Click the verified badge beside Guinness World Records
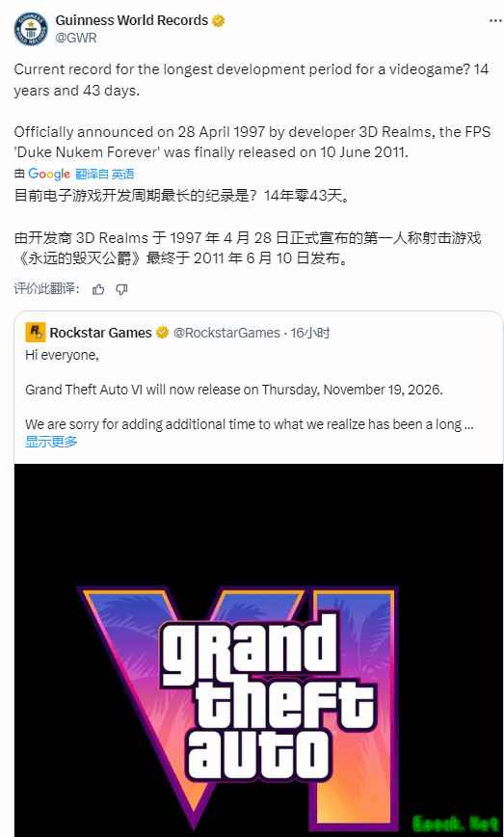Viewport: 504px width, 837px height. (218, 21)
